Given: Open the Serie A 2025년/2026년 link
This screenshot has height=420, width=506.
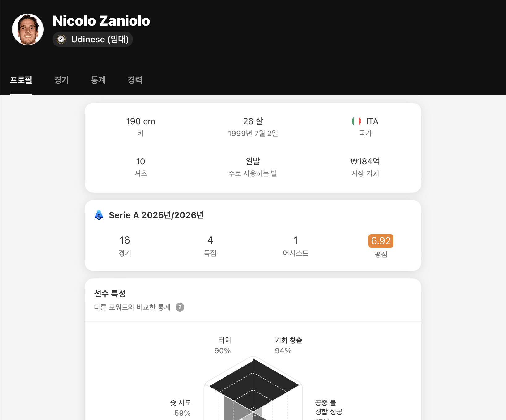Looking at the screenshot, I should point(156,215).
